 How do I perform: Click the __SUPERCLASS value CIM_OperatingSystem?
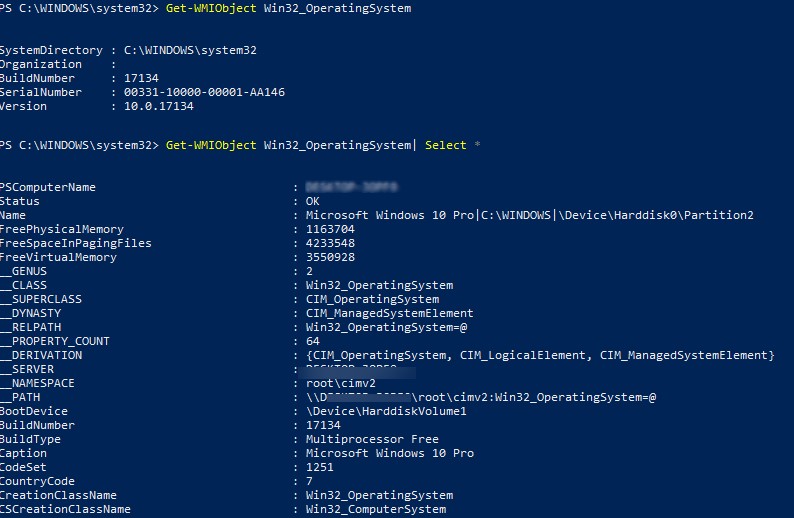coord(372,299)
